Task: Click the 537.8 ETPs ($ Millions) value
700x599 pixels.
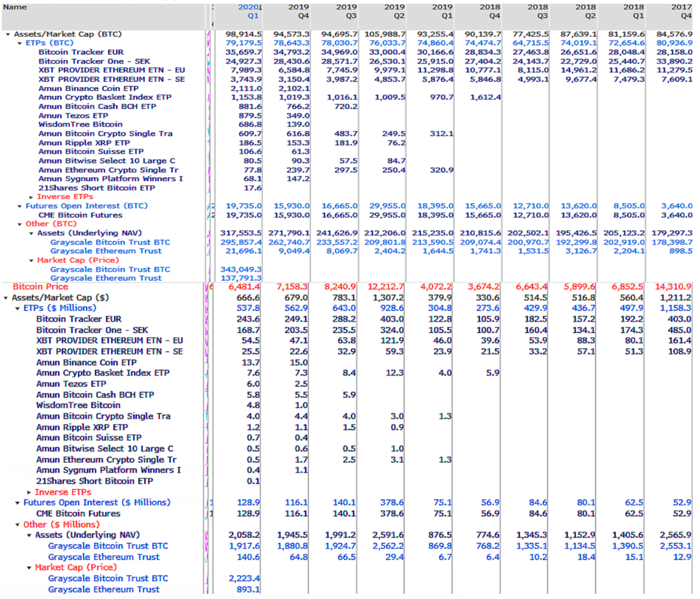Action: 248,308
